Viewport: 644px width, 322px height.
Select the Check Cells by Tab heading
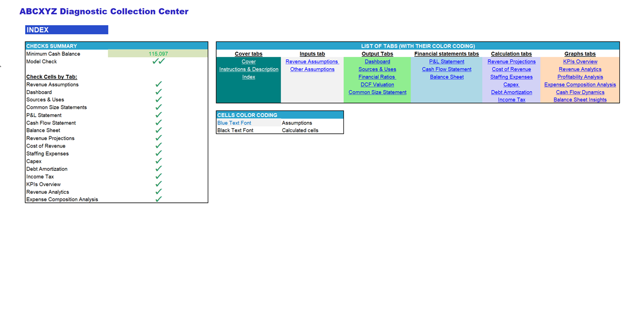click(52, 77)
